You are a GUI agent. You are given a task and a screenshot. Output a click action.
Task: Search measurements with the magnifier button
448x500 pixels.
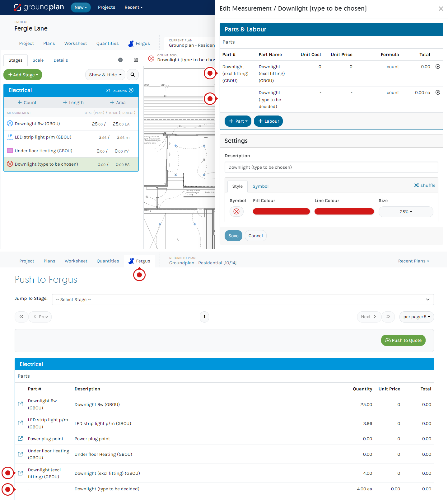point(133,75)
